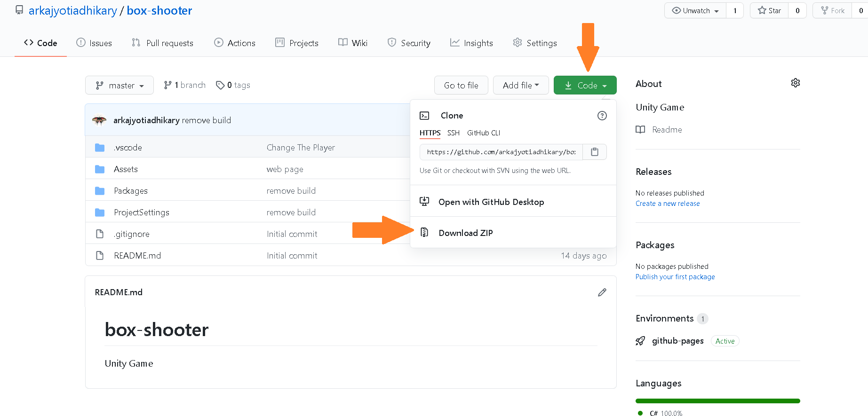Screen dimensions: 868x416
Task: Open the Security tab
Action: (x=409, y=43)
